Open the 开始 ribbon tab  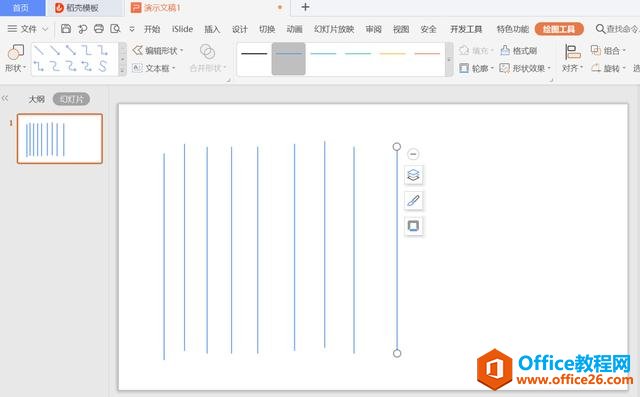(152, 29)
